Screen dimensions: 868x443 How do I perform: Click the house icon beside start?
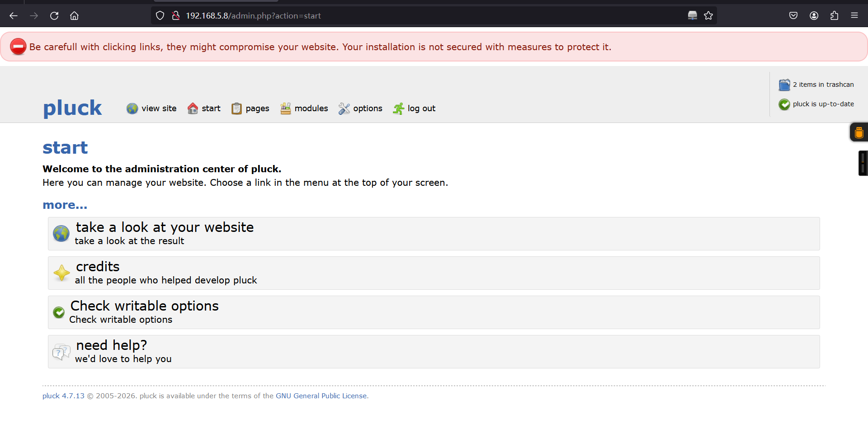(193, 108)
